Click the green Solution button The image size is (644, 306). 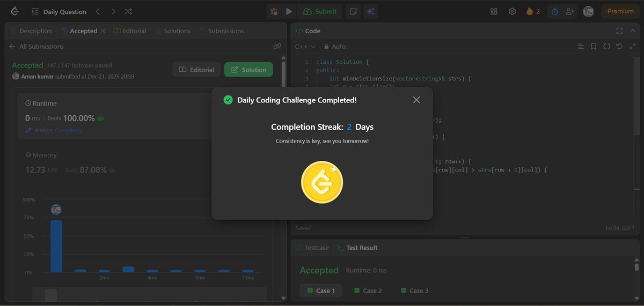tap(248, 70)
